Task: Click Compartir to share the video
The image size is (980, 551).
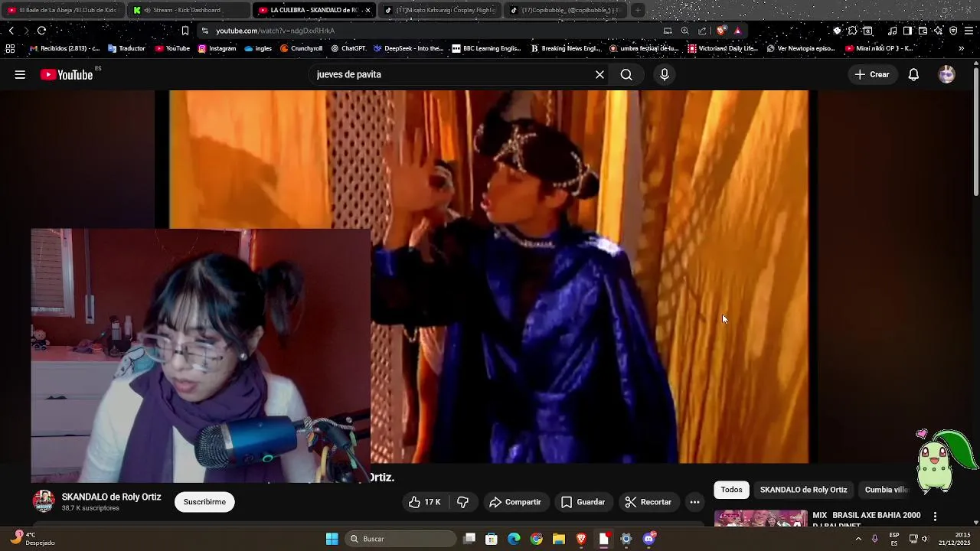Action: click(515, 502)
